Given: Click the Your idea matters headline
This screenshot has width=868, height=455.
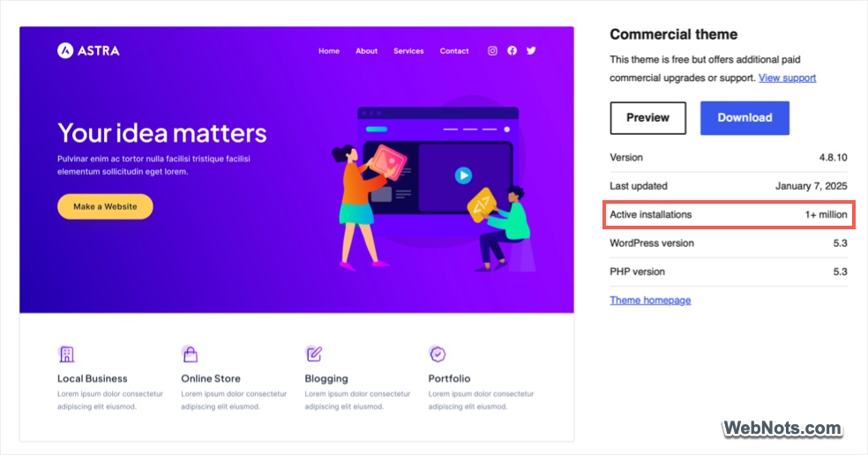Looking at the screenshot, I should coord(162,133).
